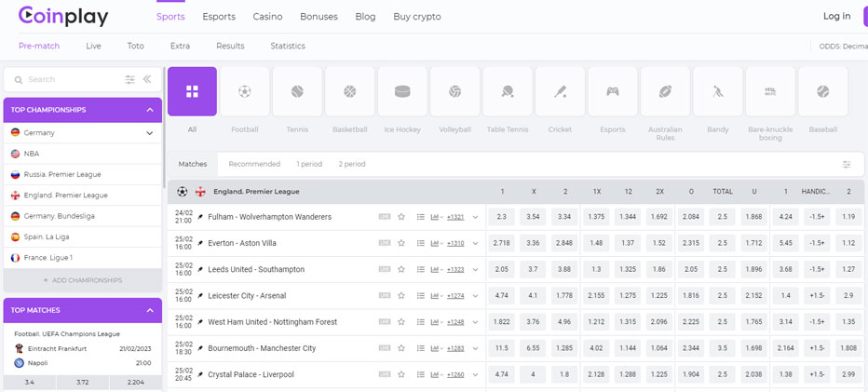Open markets list icon for Fulham match
This screenshot has height=392, width=868.
coord(421,217)
